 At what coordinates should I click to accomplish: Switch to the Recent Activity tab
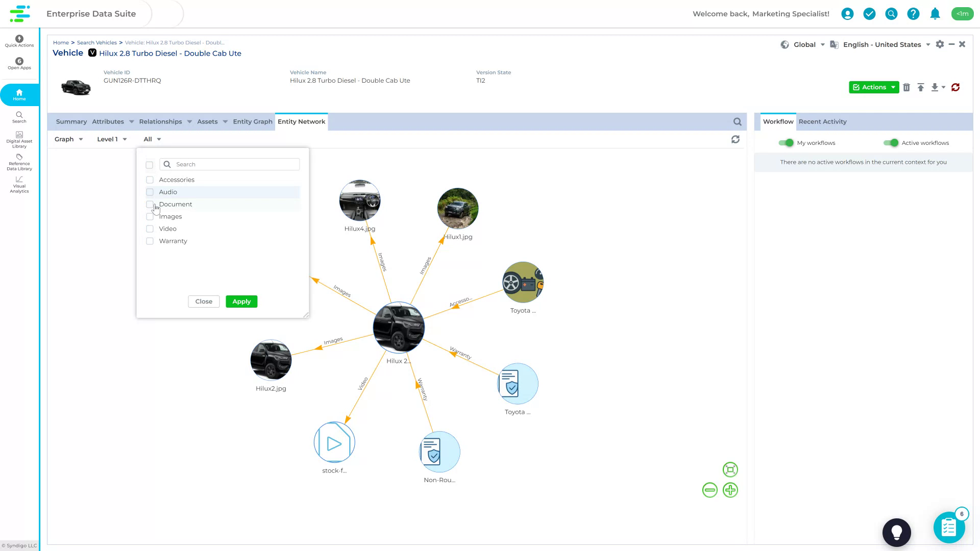click(822, 121)
